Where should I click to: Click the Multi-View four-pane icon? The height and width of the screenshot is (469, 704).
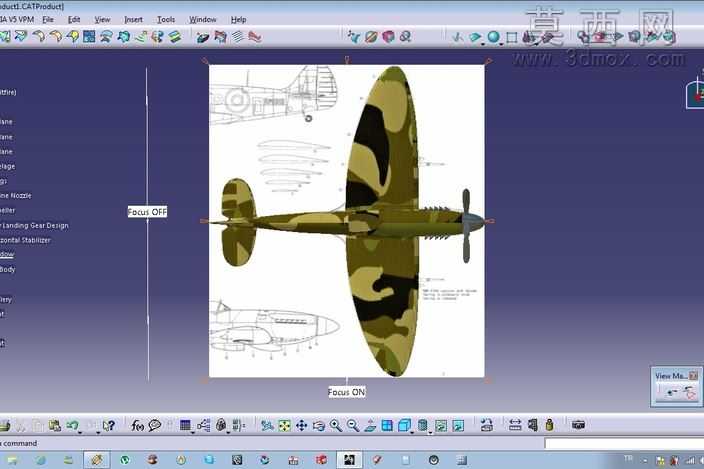(387, 425)
